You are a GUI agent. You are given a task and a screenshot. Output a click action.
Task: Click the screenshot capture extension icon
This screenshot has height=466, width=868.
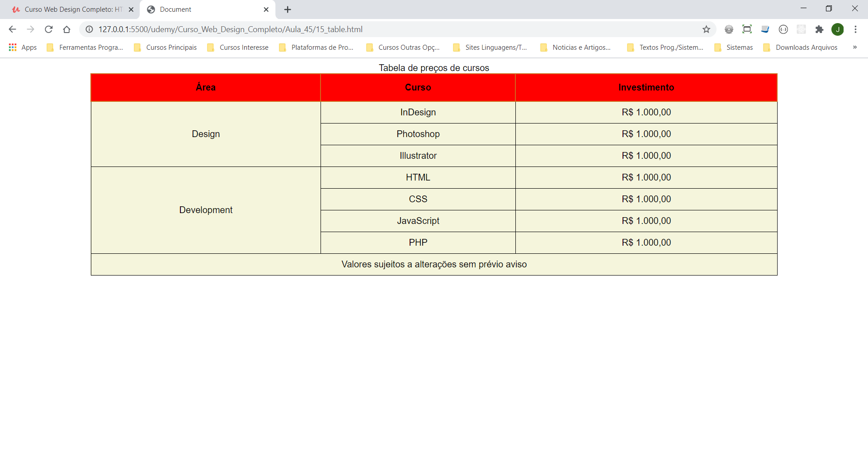747,29
